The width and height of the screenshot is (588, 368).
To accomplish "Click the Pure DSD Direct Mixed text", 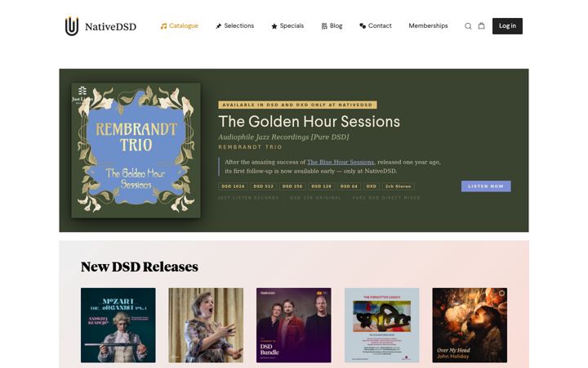I will pos(386,198).
